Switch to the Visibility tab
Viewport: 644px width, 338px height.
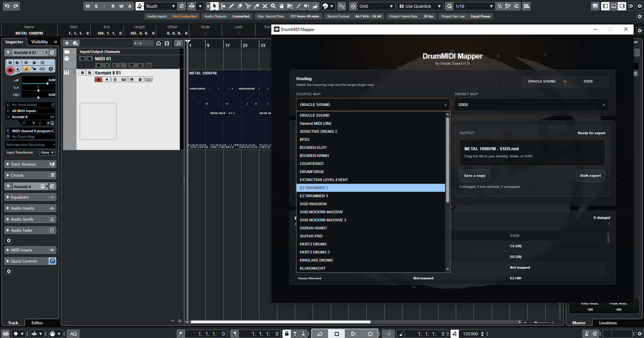(x=39, y=42)
